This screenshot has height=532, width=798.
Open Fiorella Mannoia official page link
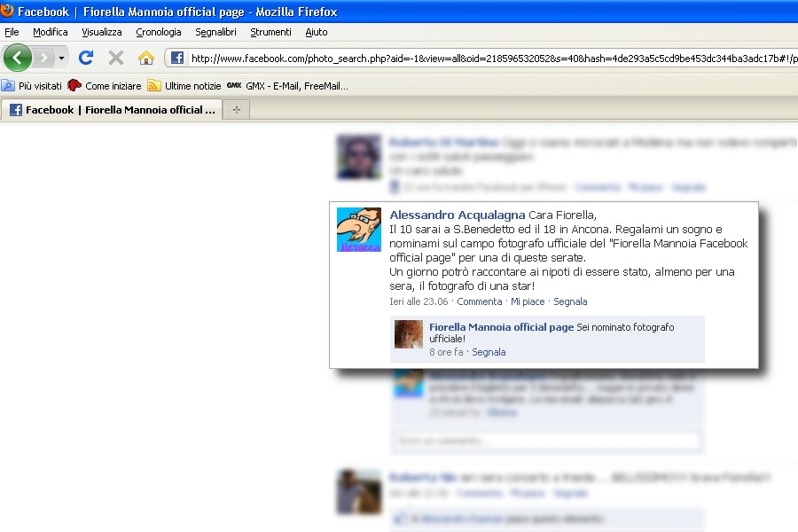(501, 327)
